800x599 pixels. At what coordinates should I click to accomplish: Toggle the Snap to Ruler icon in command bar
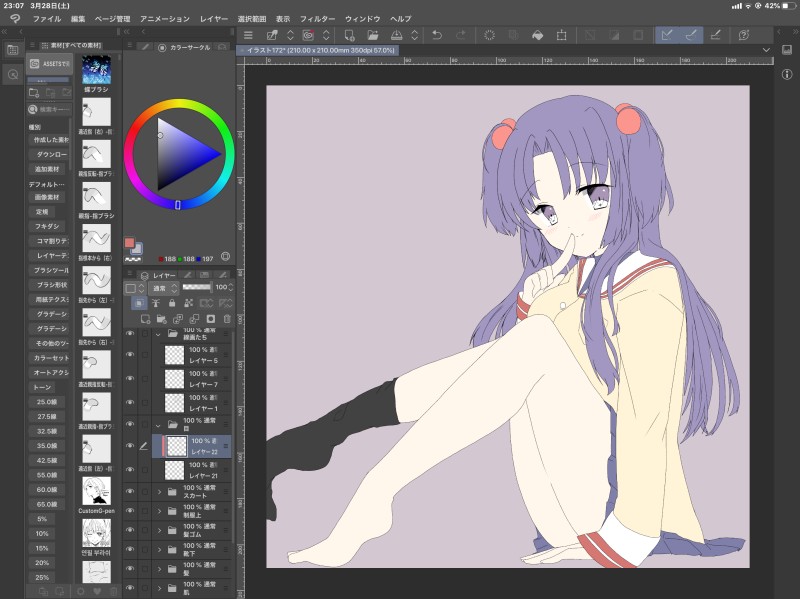pyautogui.click(x=666, y=35)
